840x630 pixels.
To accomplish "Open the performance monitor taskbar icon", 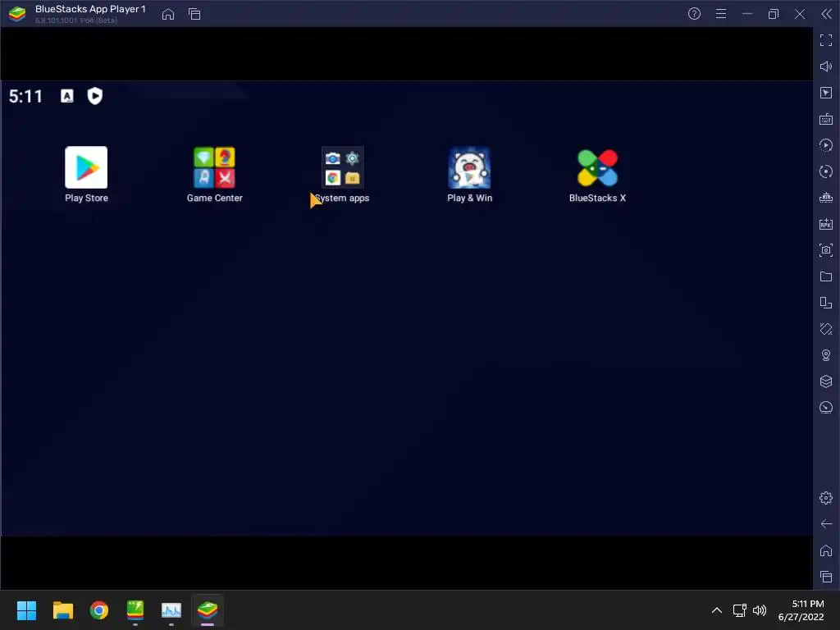I will point(171,610).
